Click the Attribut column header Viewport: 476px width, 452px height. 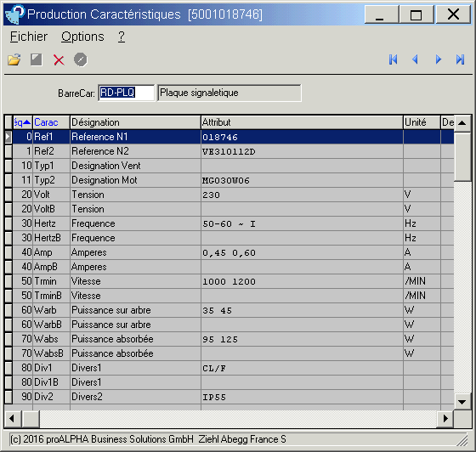(x=302, y=122)
